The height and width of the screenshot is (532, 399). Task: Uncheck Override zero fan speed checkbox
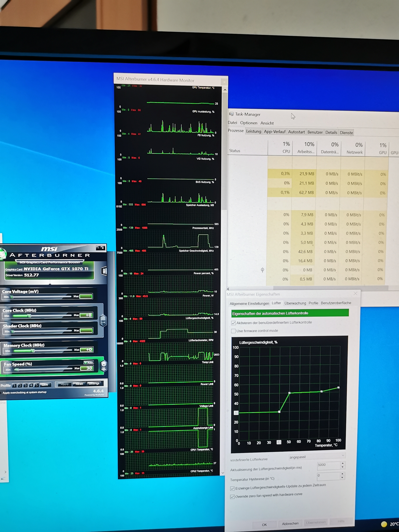click(x=232, y=497)
